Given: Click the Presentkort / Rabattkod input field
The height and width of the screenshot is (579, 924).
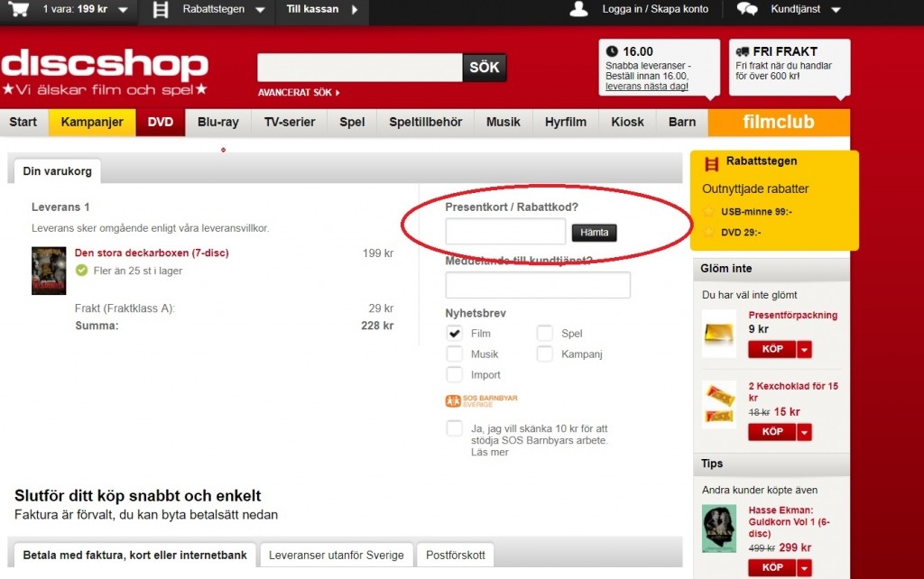Looking at the screenshot, I should click(x=505, y=232).
